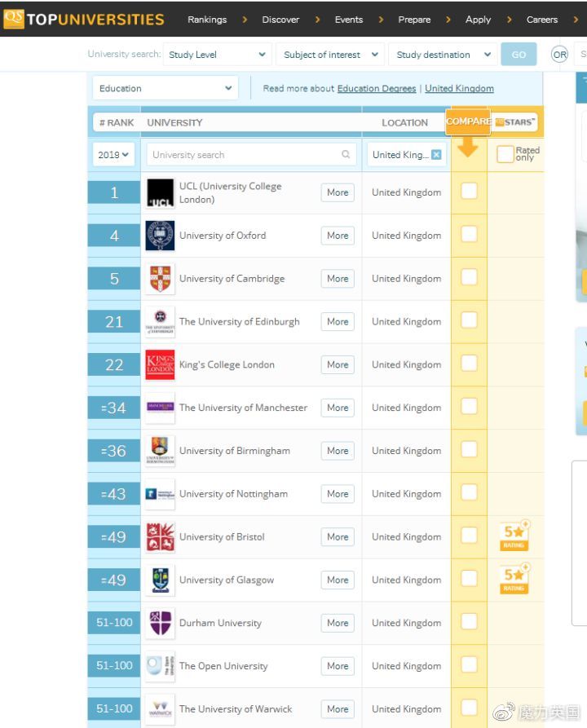Open the Apply menu
This screenshot has height=728, width=587.
pyautogui.click(x=478, y=20)
